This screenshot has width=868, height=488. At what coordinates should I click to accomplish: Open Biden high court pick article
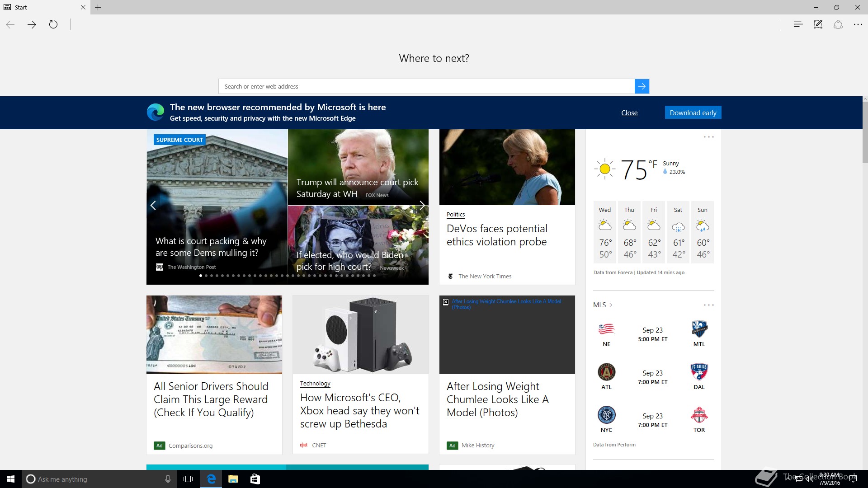tap(350, 261)
